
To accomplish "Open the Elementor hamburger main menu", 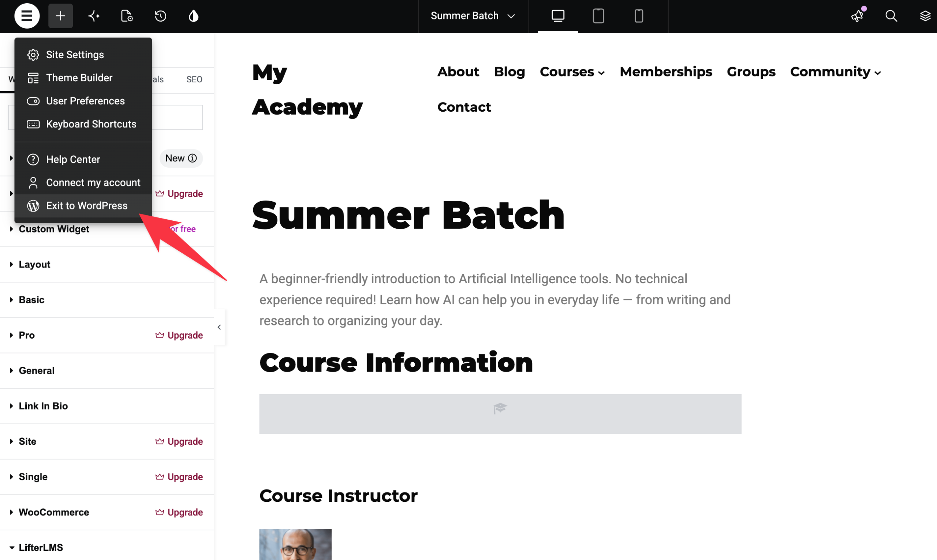I will [27, 16].
